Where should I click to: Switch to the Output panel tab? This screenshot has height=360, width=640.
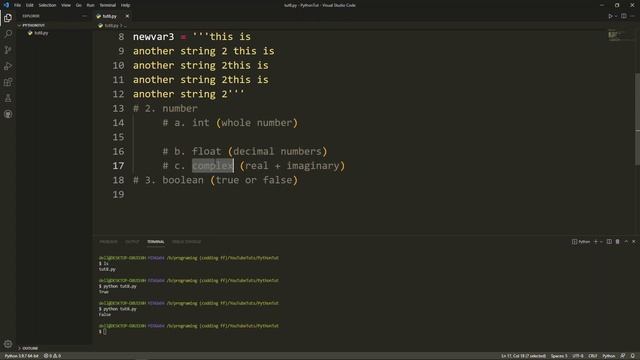(x=132, y=242)
